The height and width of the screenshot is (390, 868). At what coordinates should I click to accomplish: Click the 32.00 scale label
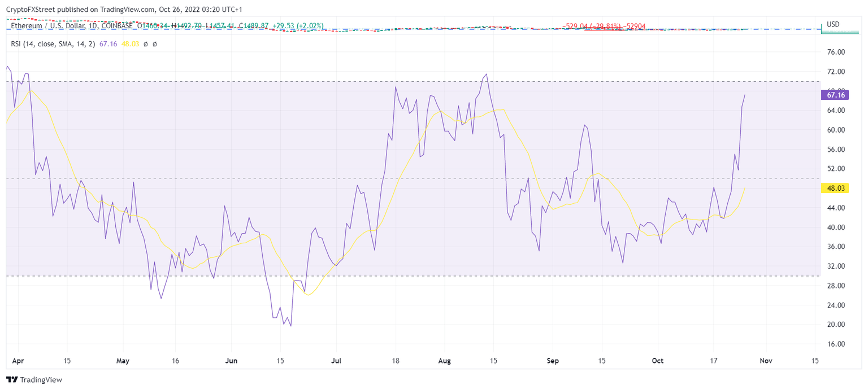pyautogui.click(x=835, y=266)
